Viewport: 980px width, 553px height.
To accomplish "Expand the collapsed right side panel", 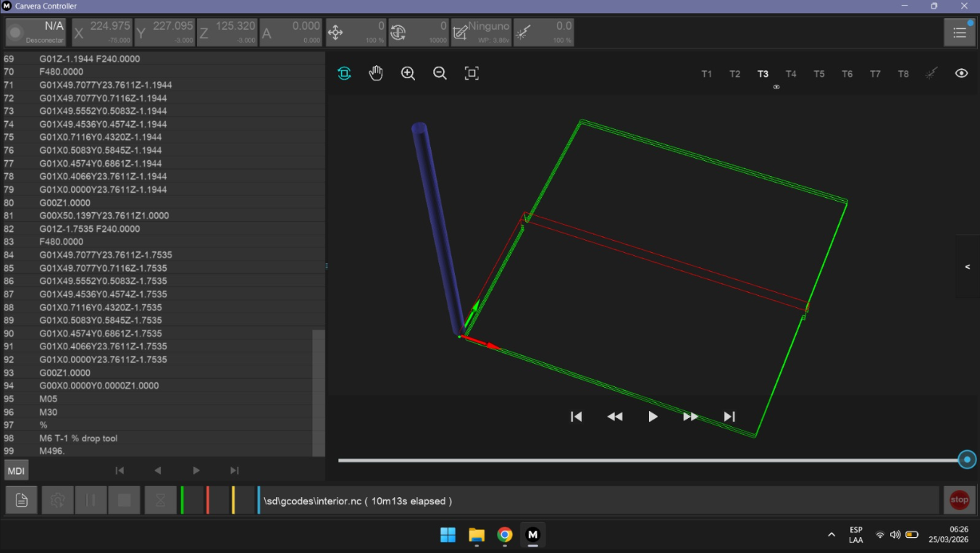I will coord(968,267).
